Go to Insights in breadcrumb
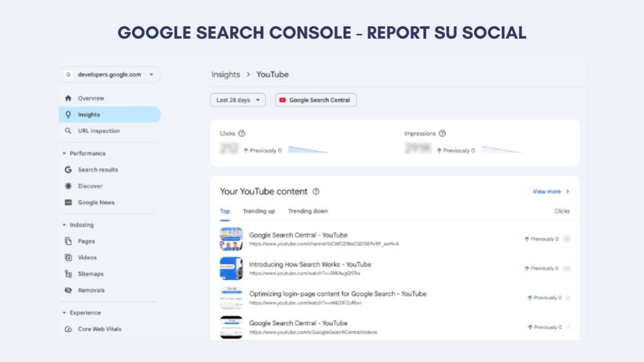 226,74
